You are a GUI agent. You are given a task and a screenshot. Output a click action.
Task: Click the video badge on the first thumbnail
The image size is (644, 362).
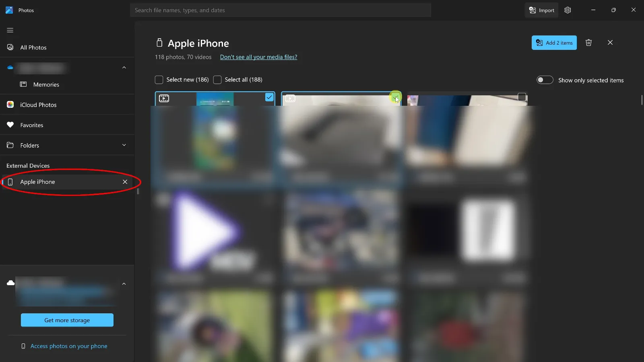point(163,98)
